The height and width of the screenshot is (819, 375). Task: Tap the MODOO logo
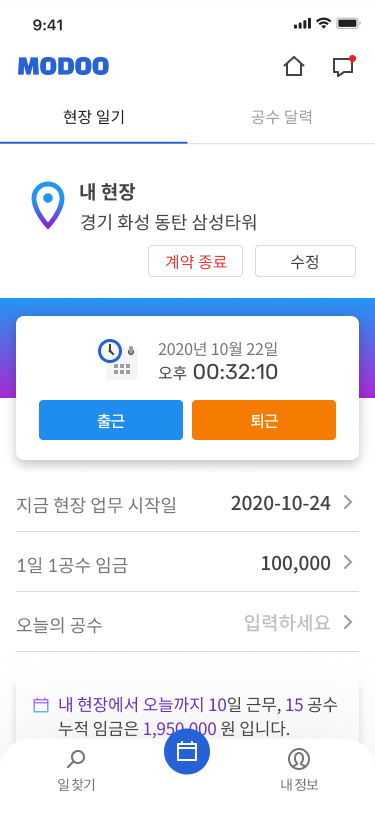63,66
